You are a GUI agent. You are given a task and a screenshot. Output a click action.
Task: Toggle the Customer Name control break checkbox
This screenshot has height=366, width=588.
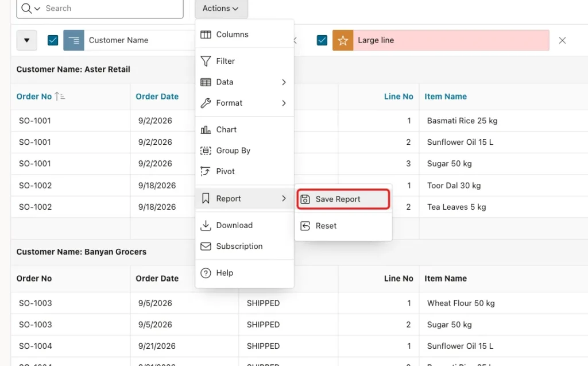[x=53, y=40]
